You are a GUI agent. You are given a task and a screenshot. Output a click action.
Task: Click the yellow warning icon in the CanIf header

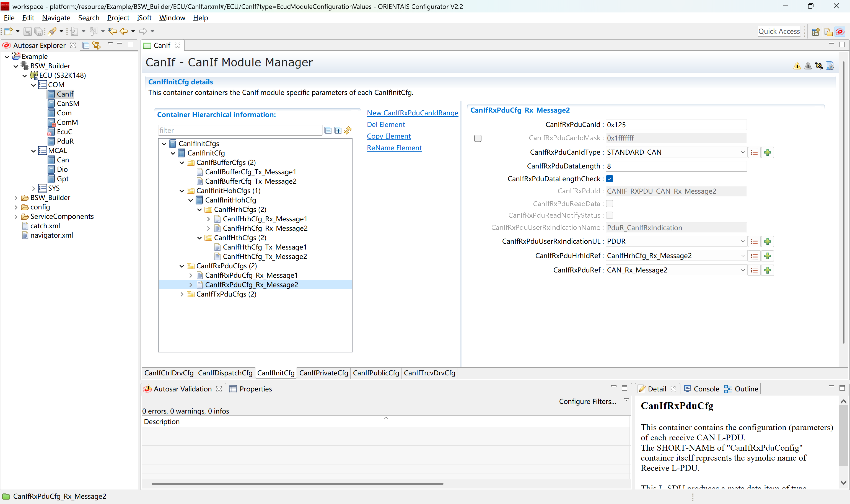point(797,66)
